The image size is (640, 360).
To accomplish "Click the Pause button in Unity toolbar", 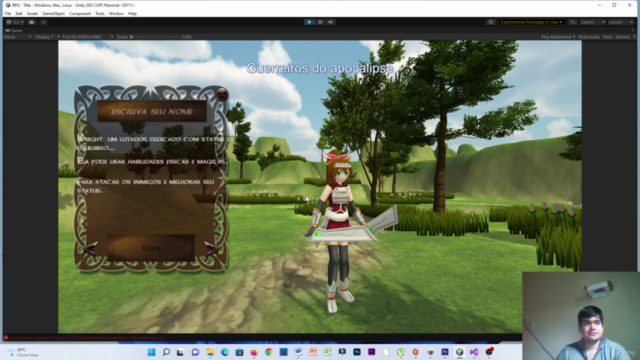I will [320, 22].
